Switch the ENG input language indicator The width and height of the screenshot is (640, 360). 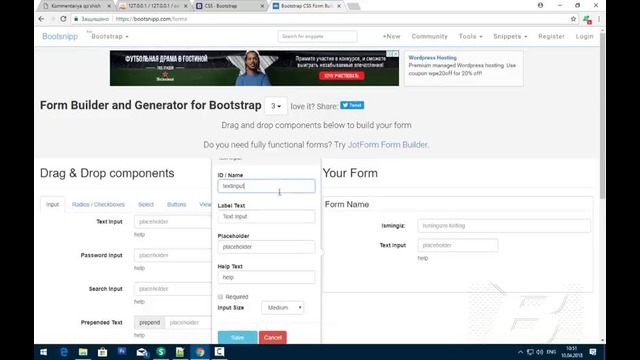pyautogui.click(x=551, y=352)
